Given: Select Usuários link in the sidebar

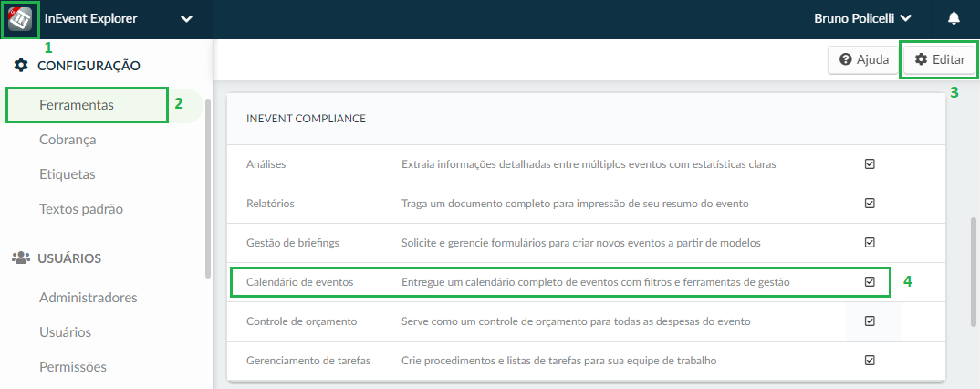Looking at the screenshot, I should coord(65,331).
